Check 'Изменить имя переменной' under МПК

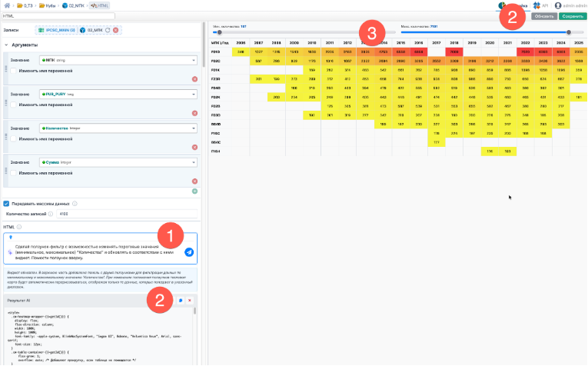13,71
